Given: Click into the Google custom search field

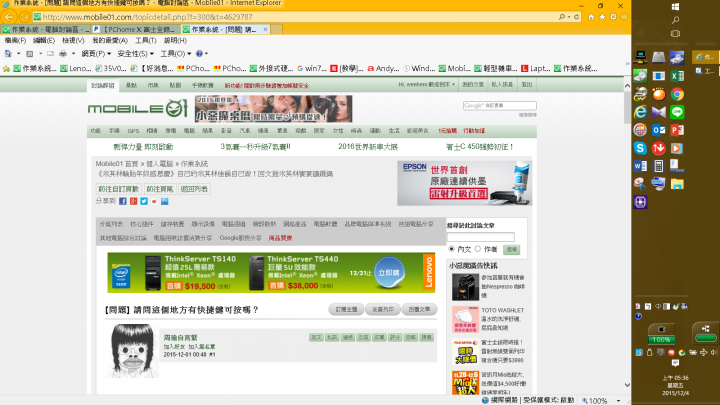Looking at the screenshot, I should tap(500, 106).
